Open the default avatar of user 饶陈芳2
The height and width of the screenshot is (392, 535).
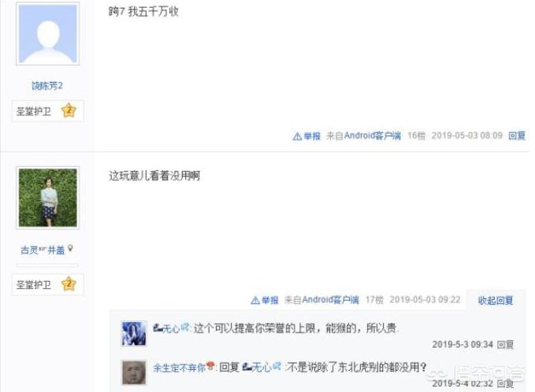48,34
